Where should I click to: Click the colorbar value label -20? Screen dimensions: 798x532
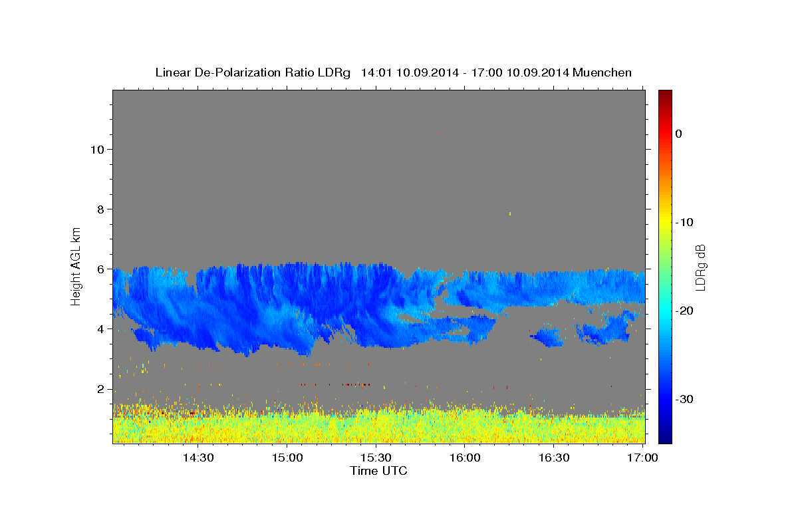[684, 311]
